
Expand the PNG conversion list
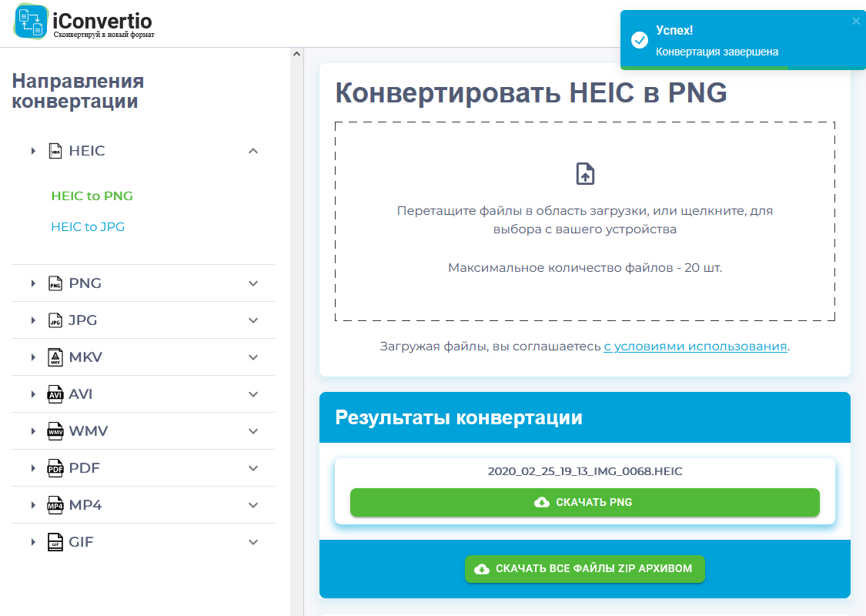(x=252, y=283)
